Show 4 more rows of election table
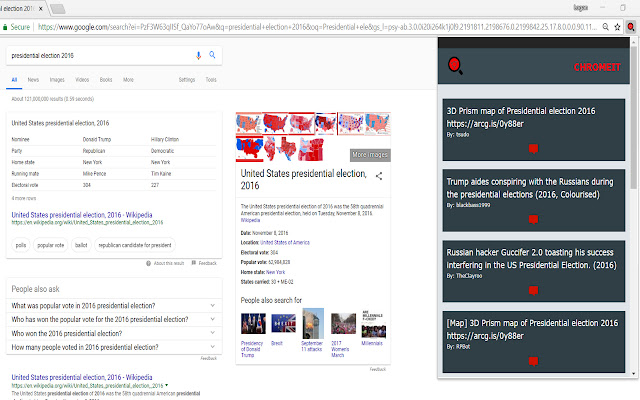Viewport: 640px width, 400px height. coord(24,198)
